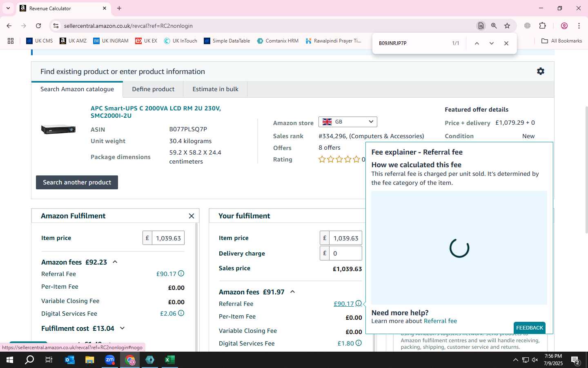Open the APC Smart-UPS product title link
Screen dimensions: 588x368
[156, 112]
